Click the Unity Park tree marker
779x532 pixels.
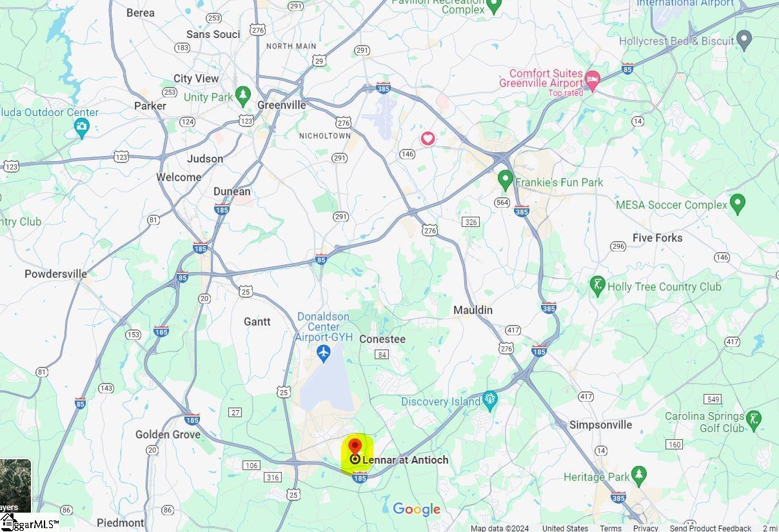[242, 97]
